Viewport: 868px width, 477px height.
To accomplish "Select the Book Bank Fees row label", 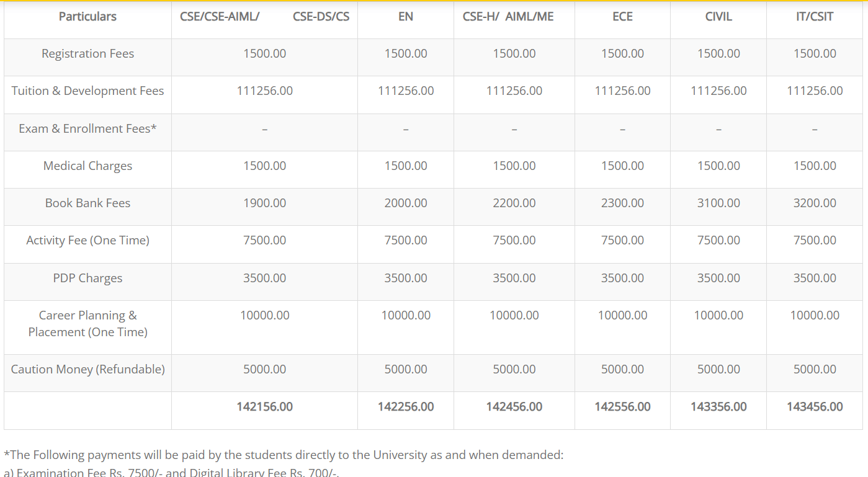I will point(87,203).
